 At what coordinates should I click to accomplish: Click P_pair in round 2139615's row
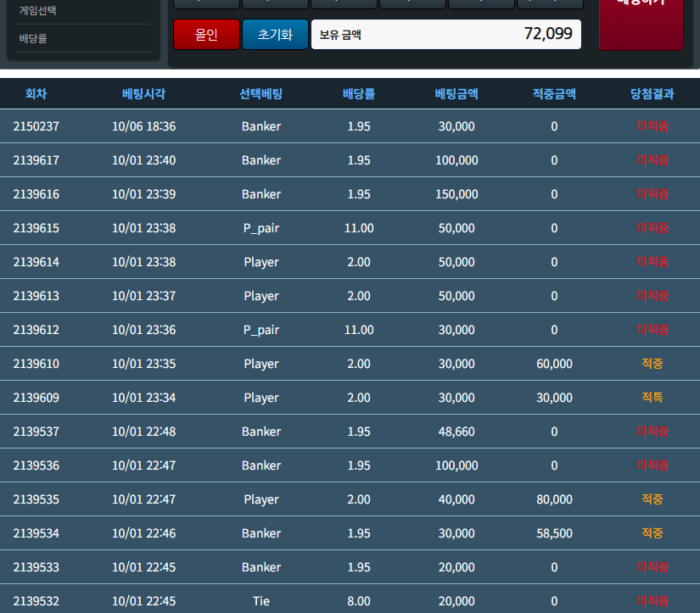point(261,228)
